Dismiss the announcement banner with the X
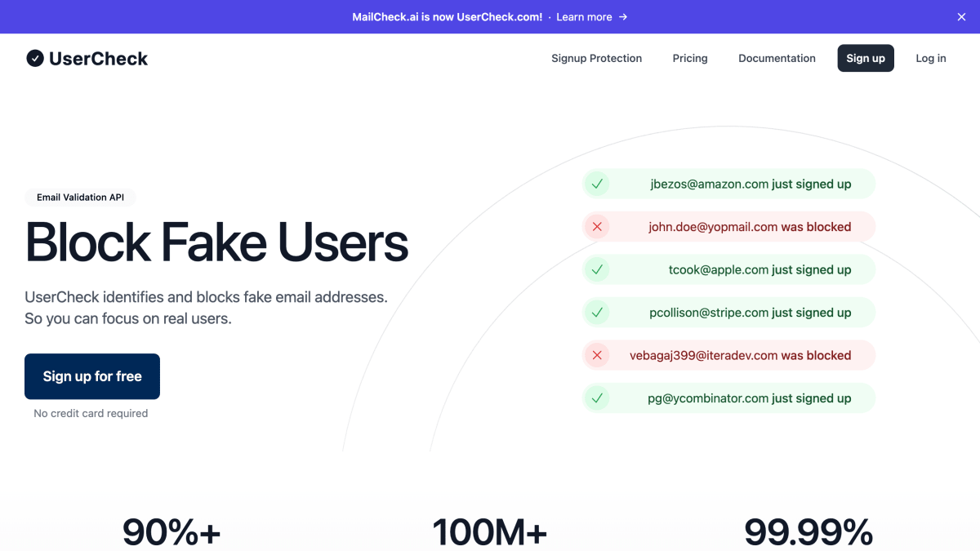 [961, 17]
